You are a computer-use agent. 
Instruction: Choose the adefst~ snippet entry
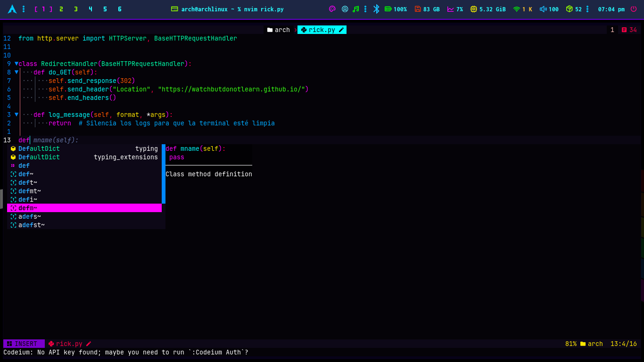pos(84,225)
